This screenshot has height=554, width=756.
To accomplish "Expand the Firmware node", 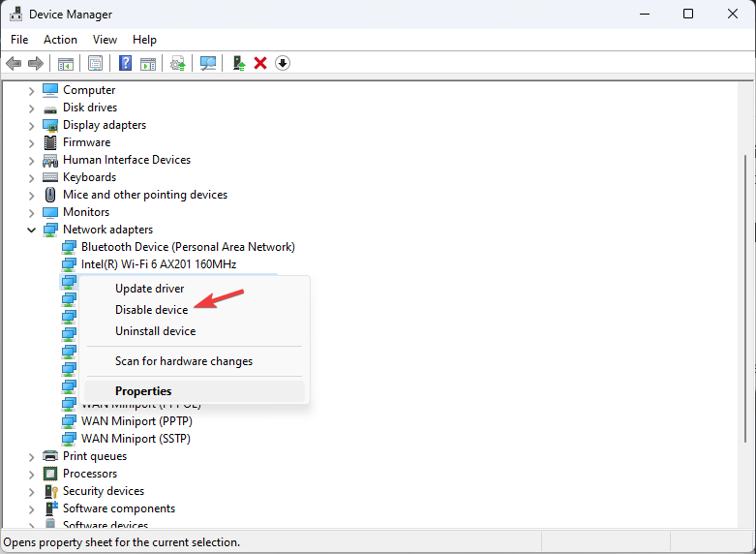I will pyautogui.click(x=31, y=142).
